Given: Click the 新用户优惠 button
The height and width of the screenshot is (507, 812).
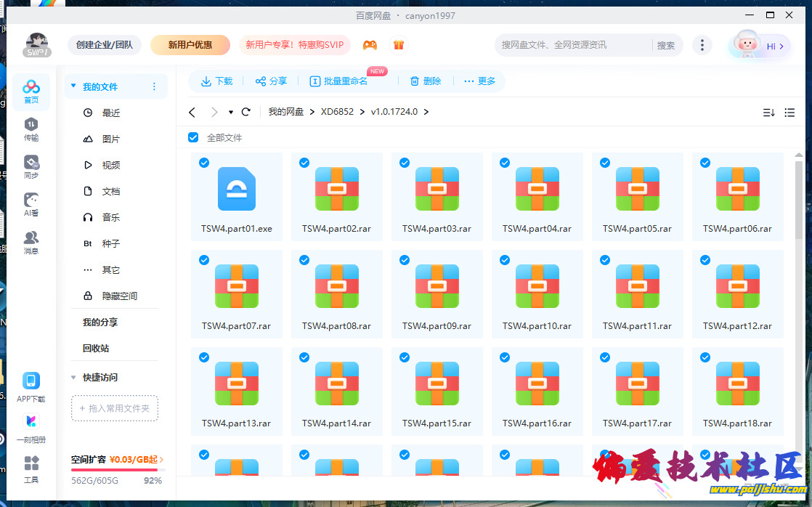Looking at the screenshot, I should click(x=190, y=45).
